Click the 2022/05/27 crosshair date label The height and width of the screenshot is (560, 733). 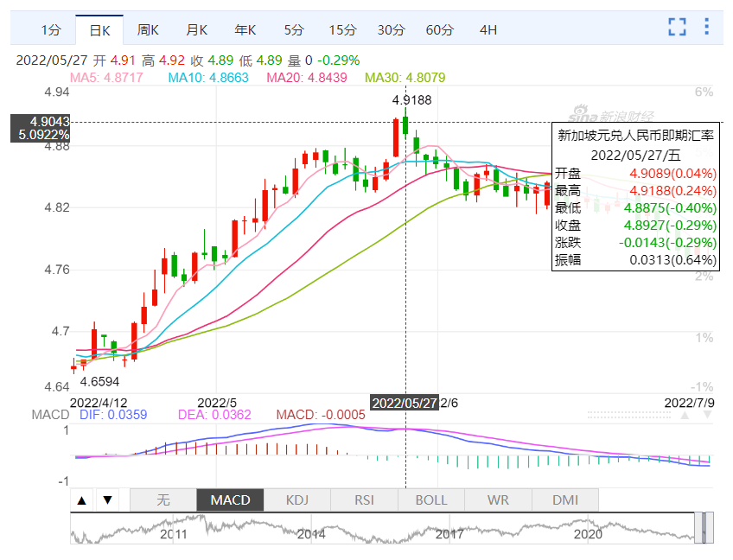pos(405,403)
